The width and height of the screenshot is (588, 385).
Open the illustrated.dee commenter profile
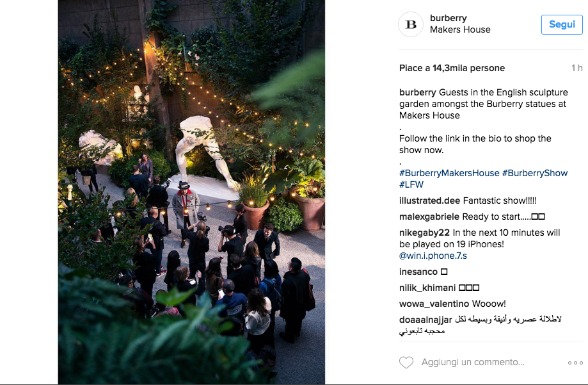(x=430, y=201)
